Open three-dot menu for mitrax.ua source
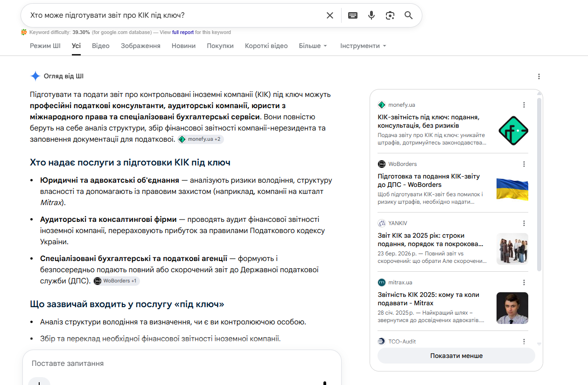 tap(524, 282)
